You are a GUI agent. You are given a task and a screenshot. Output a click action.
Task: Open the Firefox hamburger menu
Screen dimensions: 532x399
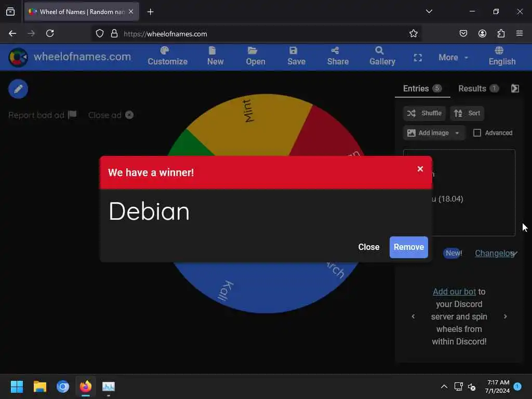519,33
